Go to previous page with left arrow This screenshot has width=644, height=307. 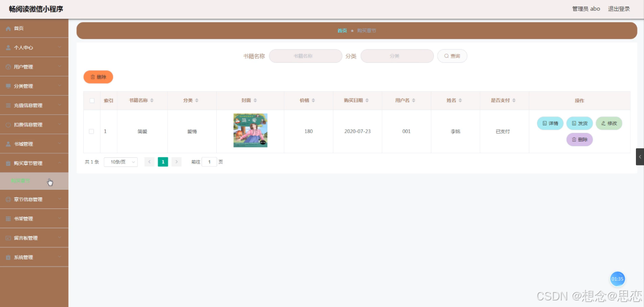point(149,162)
